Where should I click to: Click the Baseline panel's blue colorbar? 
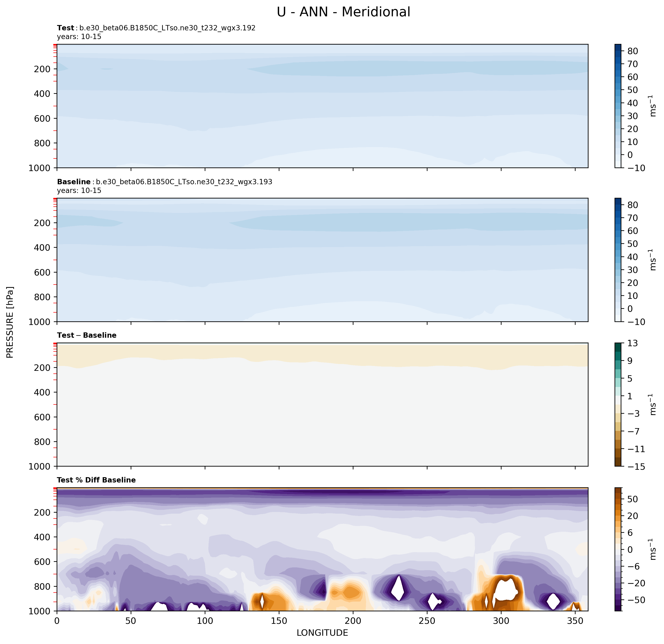click(x=618, y=260)
